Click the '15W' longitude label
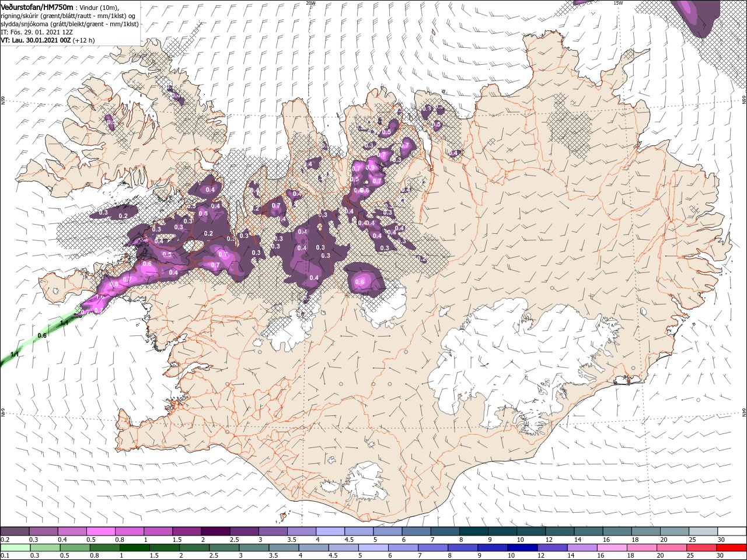 click(x=618, y=3)
